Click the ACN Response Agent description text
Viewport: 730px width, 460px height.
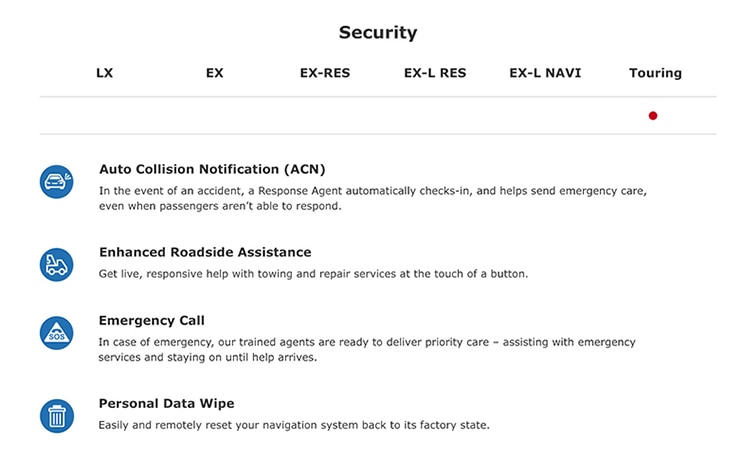click(372, 198)
